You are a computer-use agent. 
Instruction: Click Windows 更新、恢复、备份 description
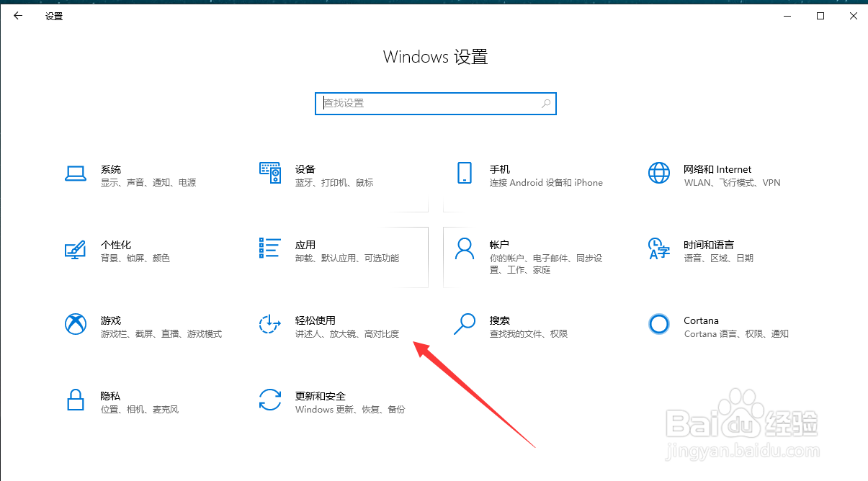pyautogui.click(x=350, y=410)
